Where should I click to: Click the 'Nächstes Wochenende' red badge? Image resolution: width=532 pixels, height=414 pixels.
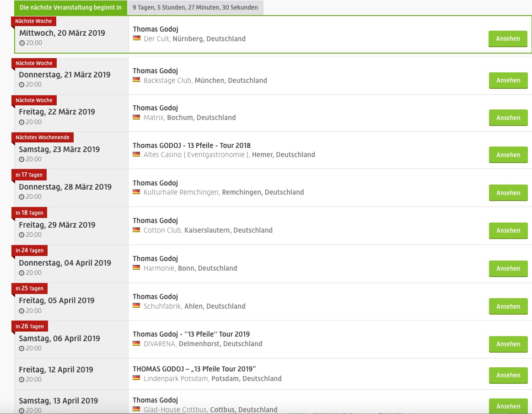coord(43,137)
